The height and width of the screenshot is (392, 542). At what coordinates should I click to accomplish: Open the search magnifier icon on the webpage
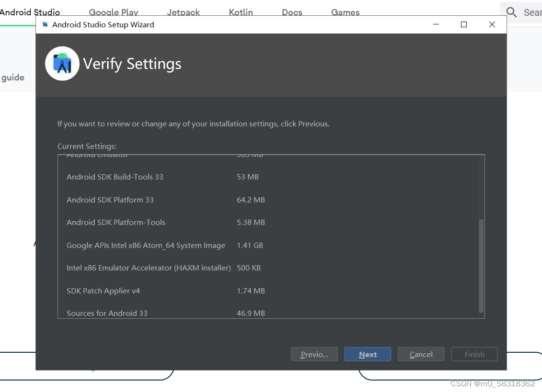[512, 12]
